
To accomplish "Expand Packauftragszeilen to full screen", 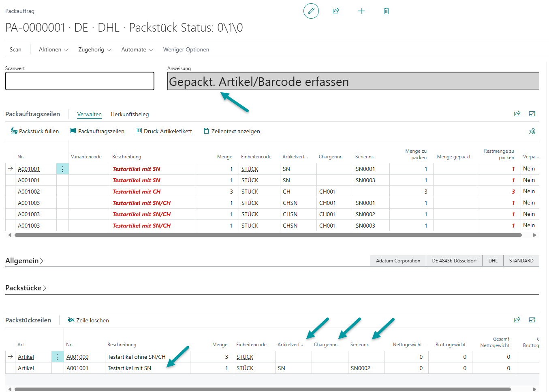I will pos(532,114).
